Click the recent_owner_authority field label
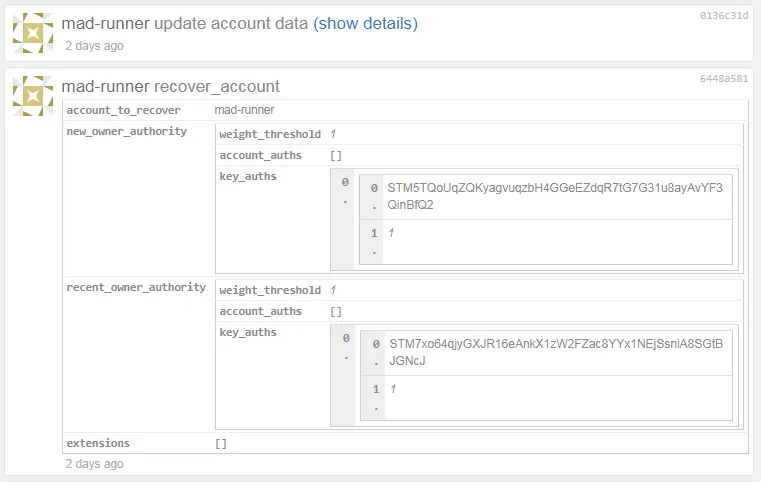The image size is (761, 482). pos(136,288)
